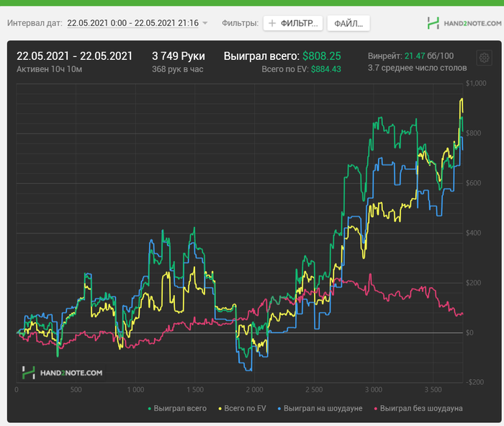Image resolution: width=504 pixels, height=426 pixels.
Task: Click the plus icon on the filter button
Action: (x=272, y=23)
